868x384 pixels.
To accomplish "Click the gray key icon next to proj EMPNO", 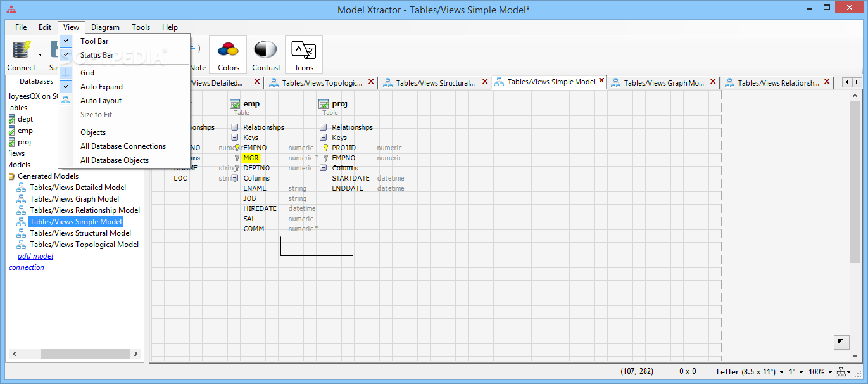I will pos(325,158).
